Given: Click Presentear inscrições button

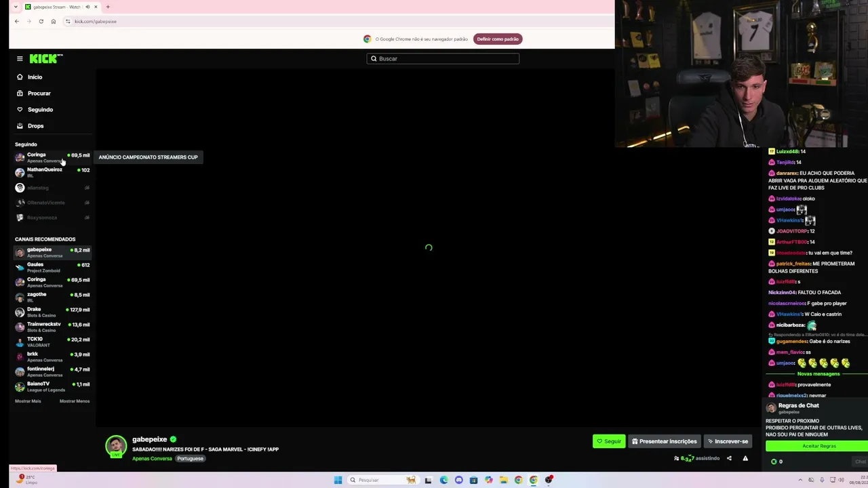Looking at the screenshot, I should click(x=664, y=441).
